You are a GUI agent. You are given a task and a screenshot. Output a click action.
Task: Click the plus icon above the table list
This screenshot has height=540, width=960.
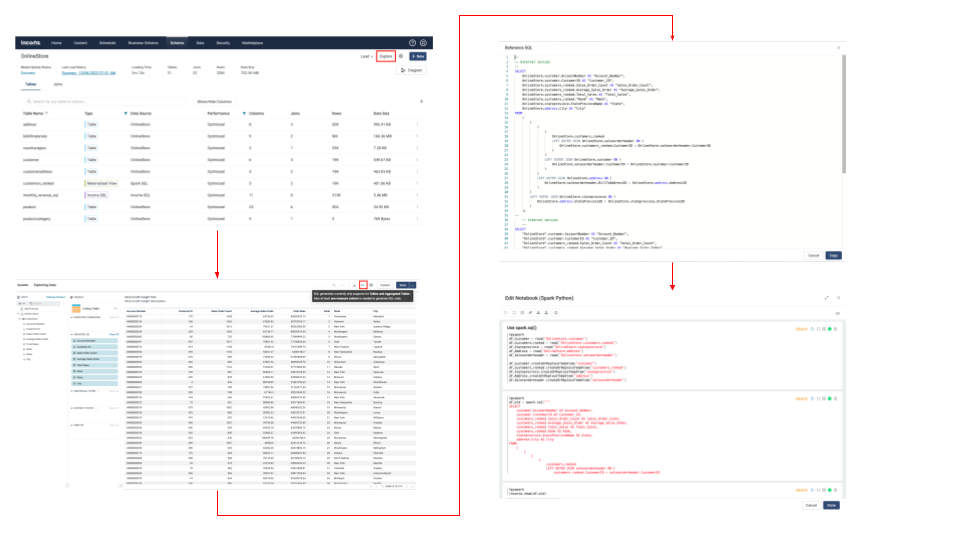tap(421, 101)
